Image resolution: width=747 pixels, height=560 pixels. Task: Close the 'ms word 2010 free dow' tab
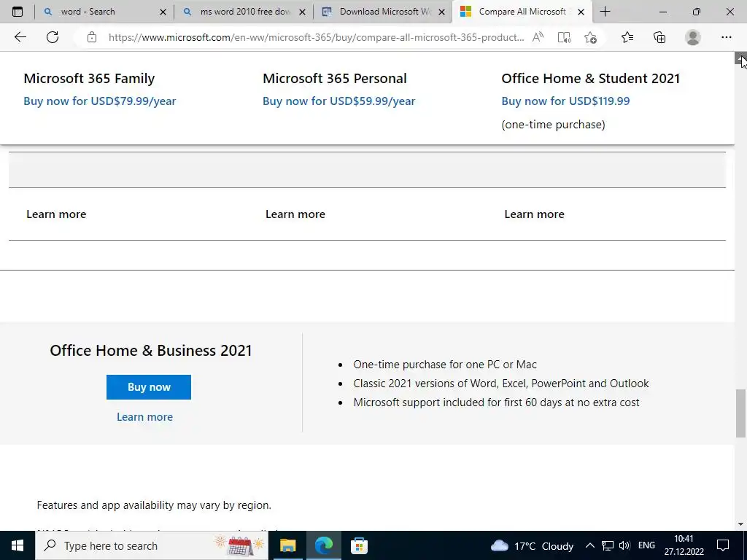(x=302, y=12)
